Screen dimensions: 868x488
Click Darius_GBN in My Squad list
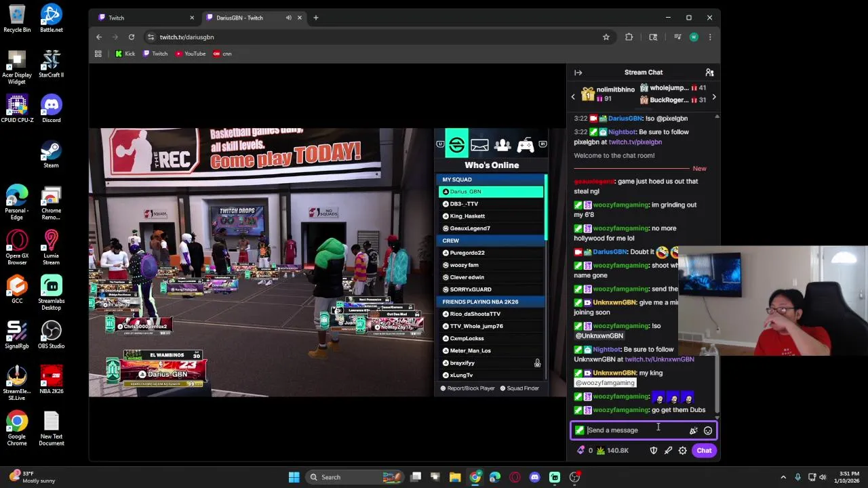491,192
